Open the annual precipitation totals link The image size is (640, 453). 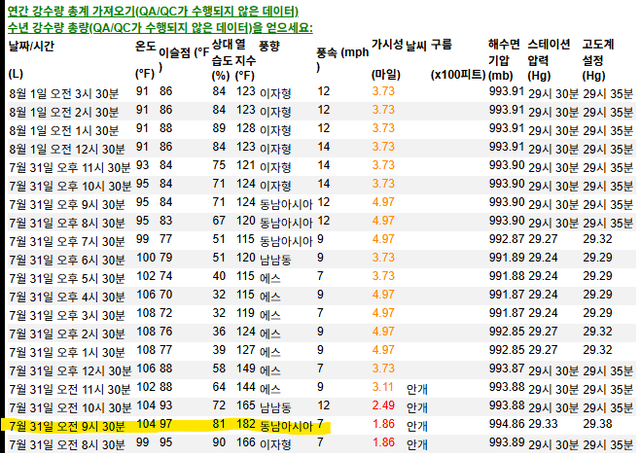tap(160, 10)
